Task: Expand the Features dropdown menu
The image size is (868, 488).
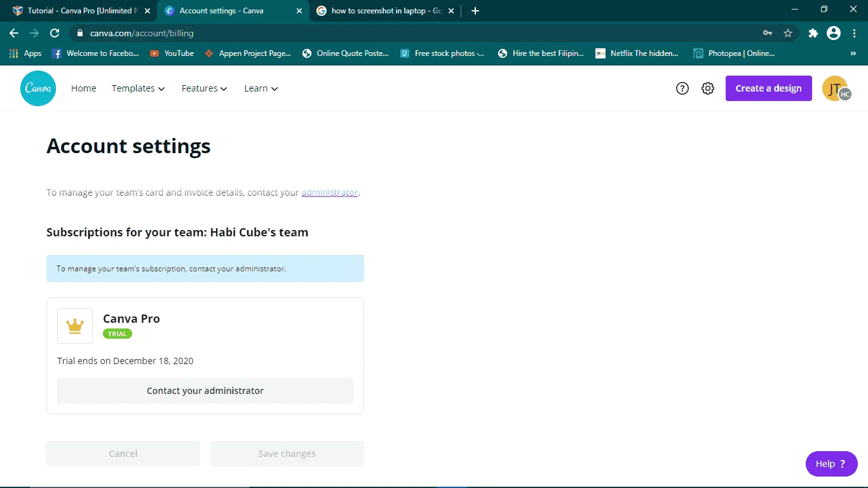Action: point(205,88)
